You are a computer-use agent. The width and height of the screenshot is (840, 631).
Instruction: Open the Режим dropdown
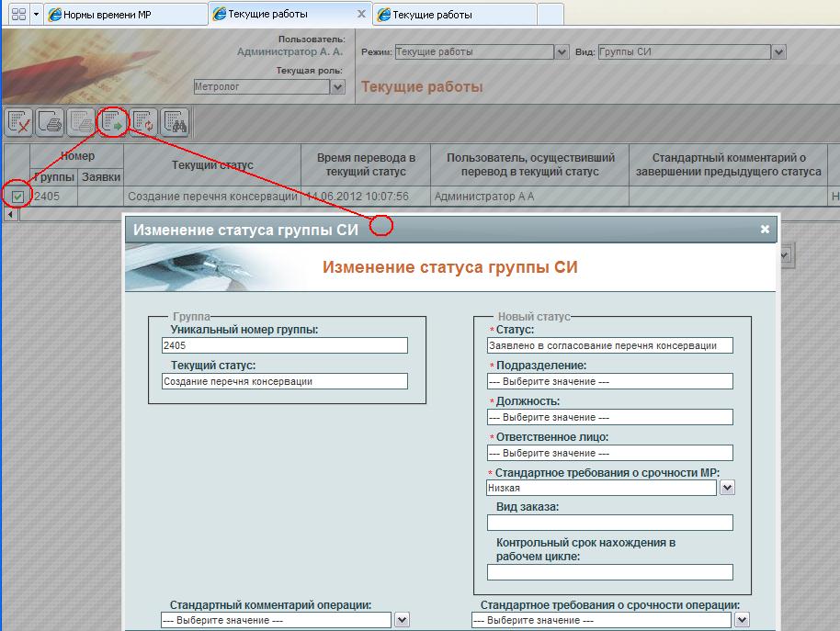click(x=562, y=52)
